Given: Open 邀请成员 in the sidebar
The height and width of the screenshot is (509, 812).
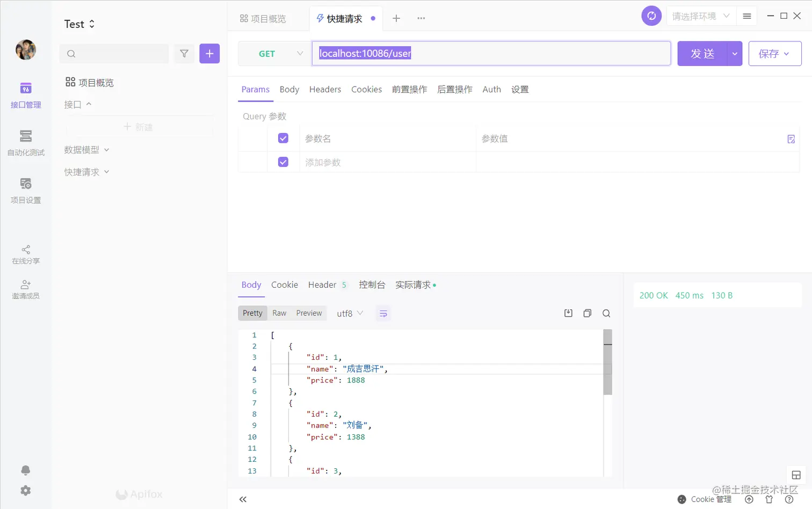Looking at the screenshot, I should click(x=26, y=290).
